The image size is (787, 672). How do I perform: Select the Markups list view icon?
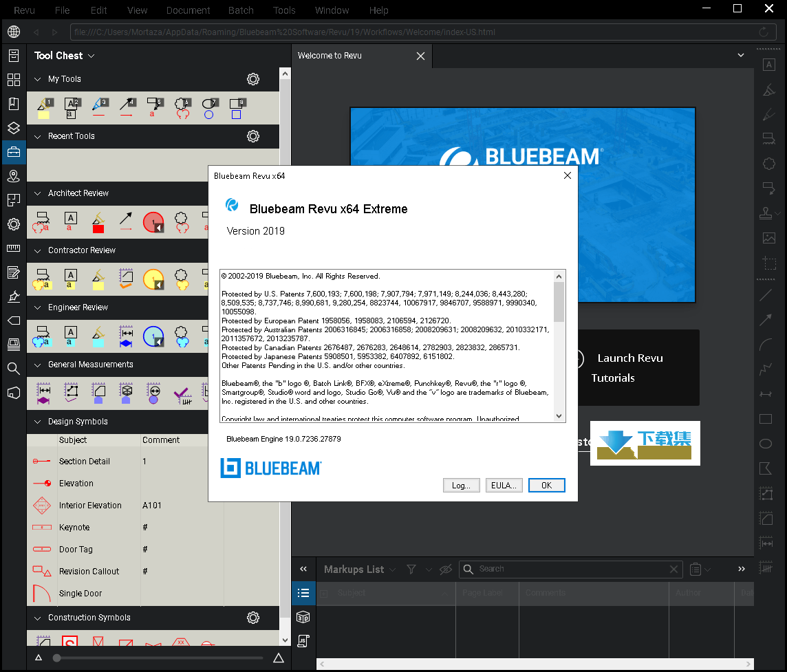pos(303,593)
